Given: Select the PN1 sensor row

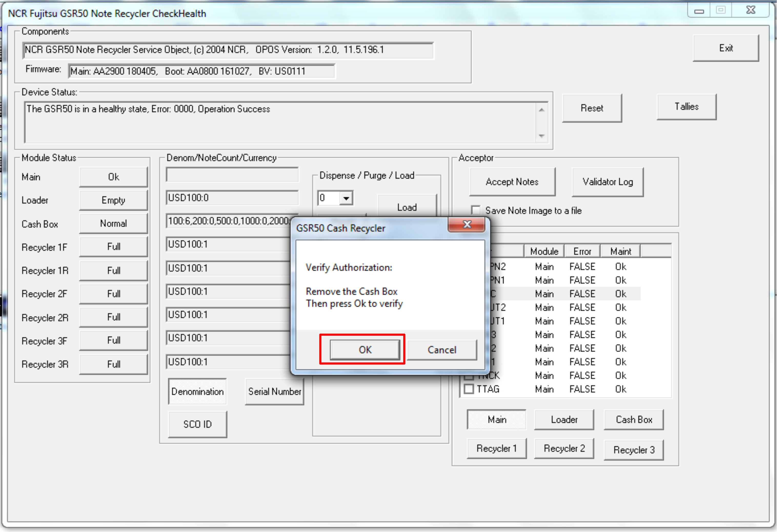Looking at the screenshot, I should (565, 280).
